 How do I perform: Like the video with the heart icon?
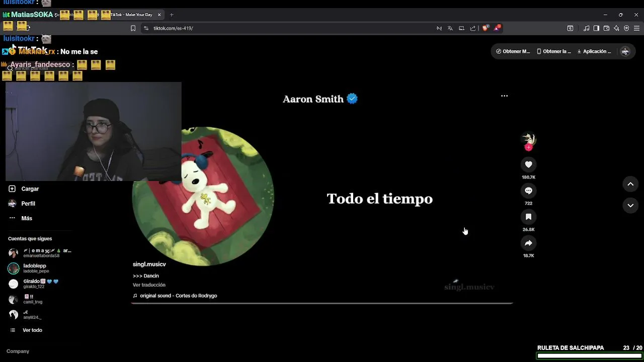point(528,164)
